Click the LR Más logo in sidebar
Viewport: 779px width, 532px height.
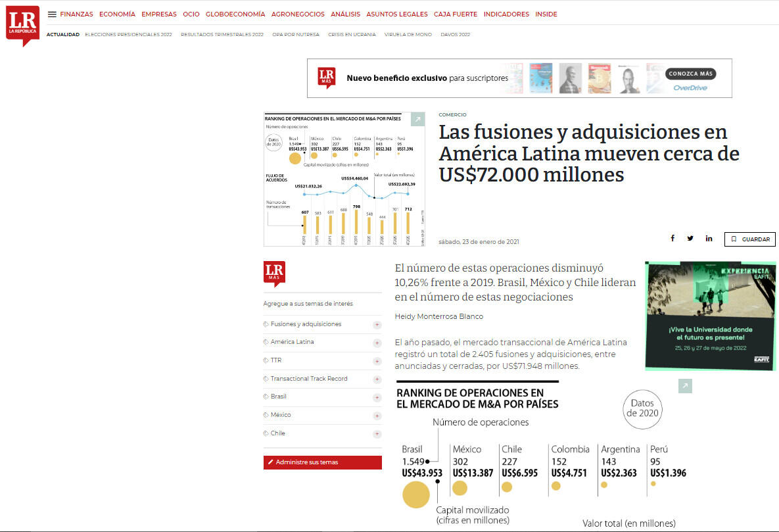point(274,274)
